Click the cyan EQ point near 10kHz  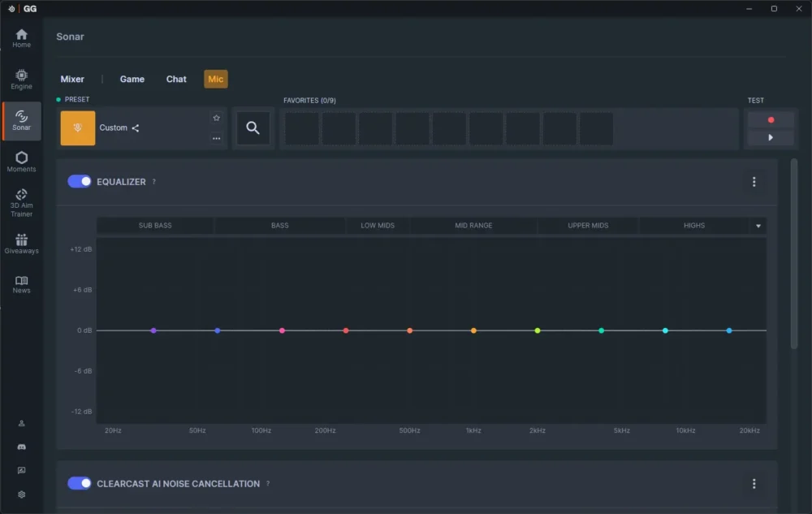[666, 330]
